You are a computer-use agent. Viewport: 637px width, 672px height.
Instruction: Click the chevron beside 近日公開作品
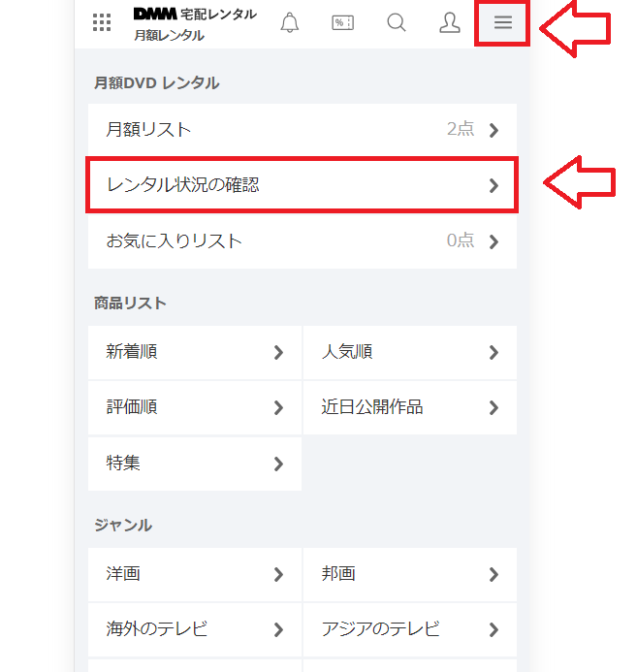click(494, 408)
